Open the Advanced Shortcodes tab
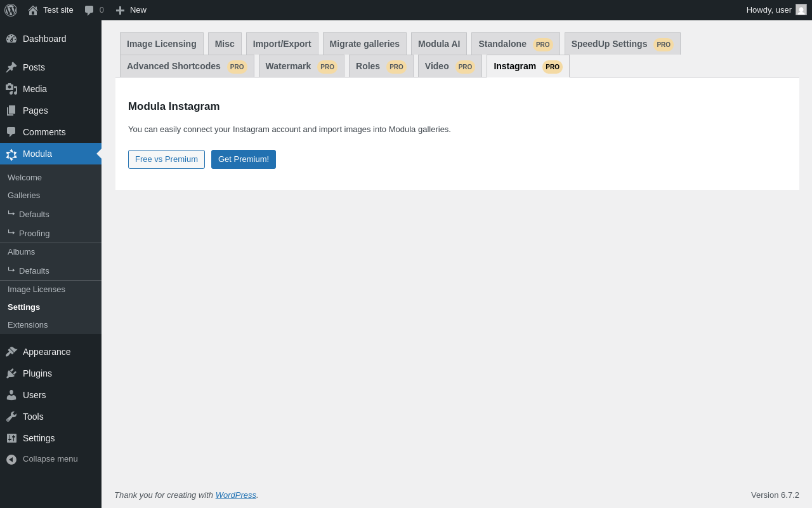The width and height of the screenshot is (812, 508). point(187,66)
